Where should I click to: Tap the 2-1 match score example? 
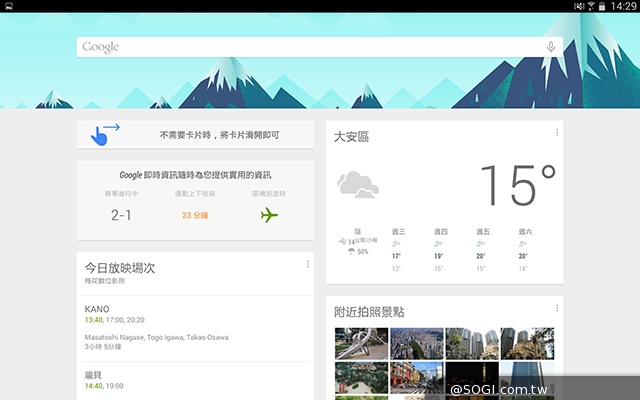tap(121, 215)
